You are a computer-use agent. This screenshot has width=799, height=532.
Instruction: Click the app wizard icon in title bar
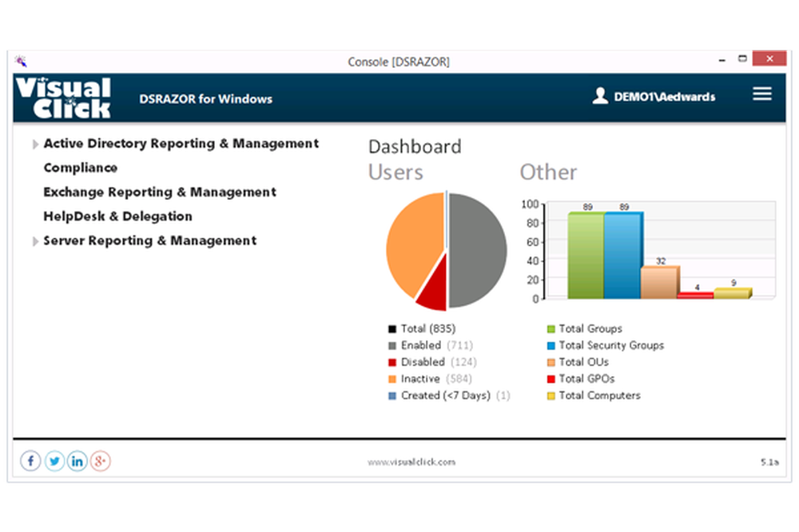(21, 62)
